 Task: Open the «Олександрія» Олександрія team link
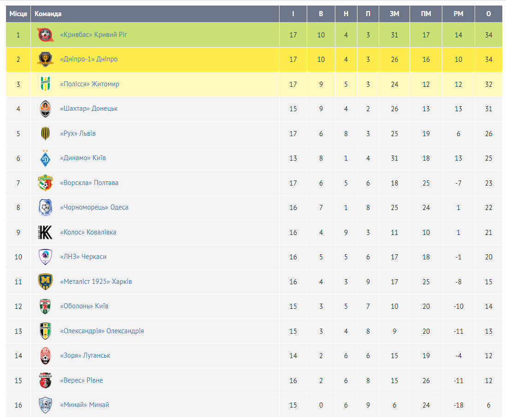pos(102,331)
